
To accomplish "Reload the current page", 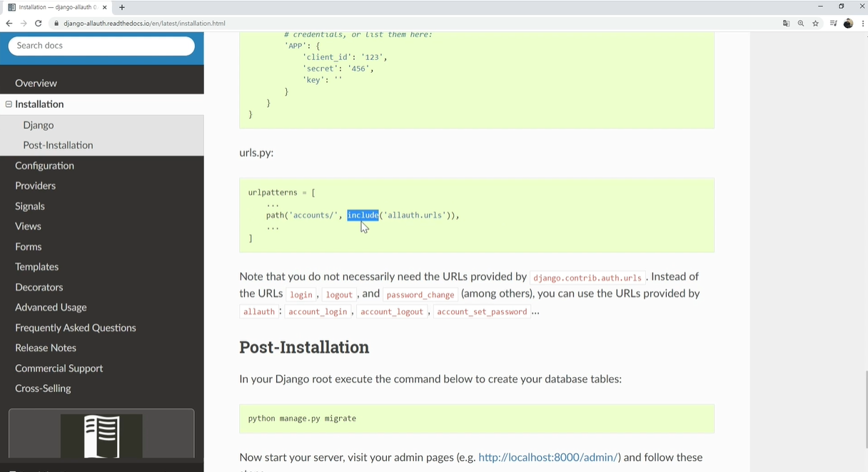I will click(39, 23).
